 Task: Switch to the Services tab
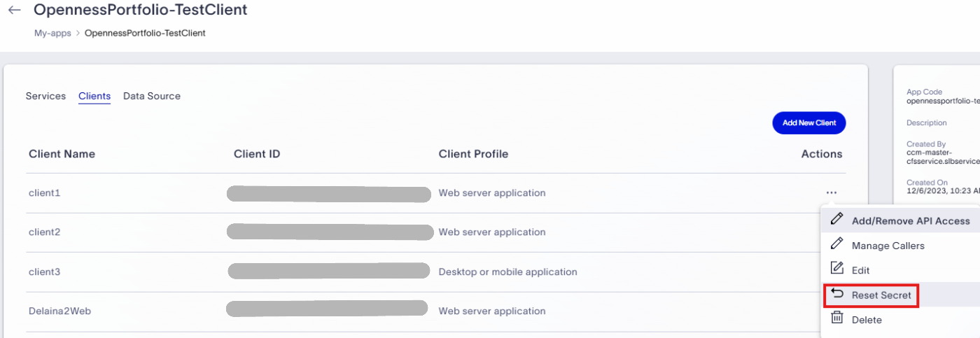45,96
